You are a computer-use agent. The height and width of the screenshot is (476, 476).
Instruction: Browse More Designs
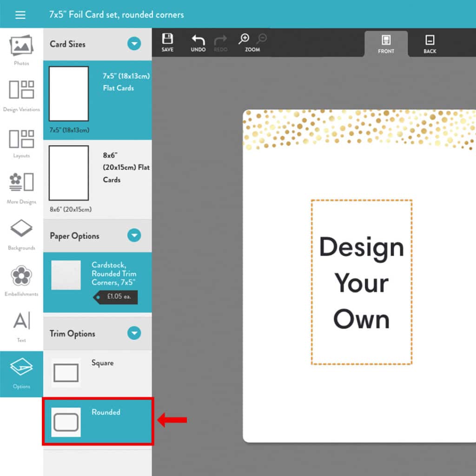(21, 186)
